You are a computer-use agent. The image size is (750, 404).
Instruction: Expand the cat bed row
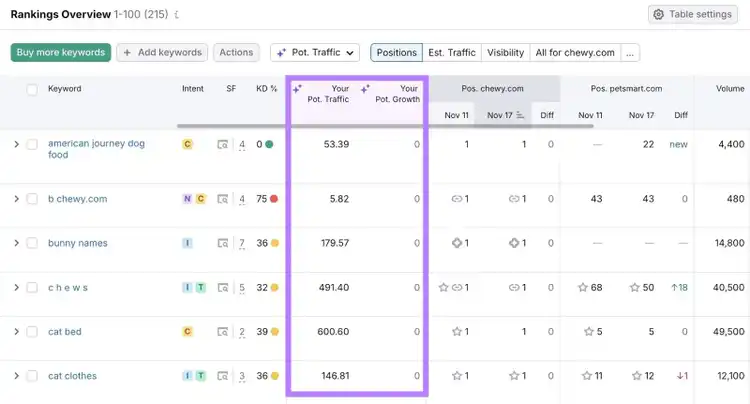16,331
